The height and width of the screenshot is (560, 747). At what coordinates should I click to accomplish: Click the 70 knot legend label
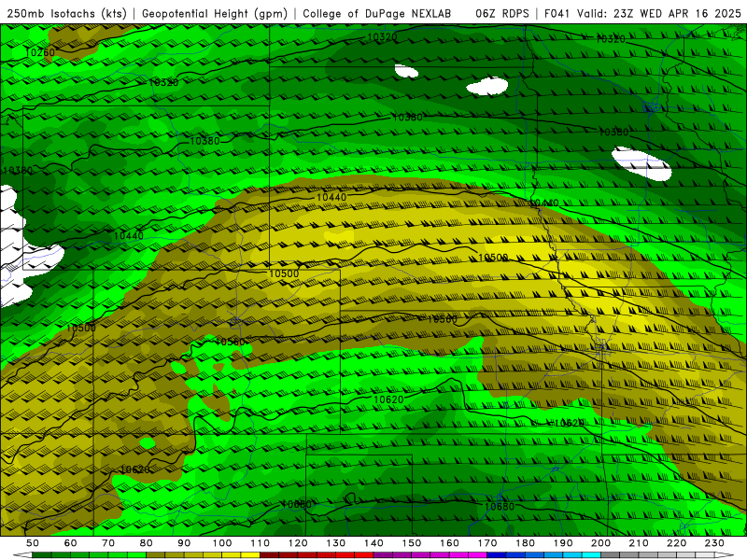108,543
